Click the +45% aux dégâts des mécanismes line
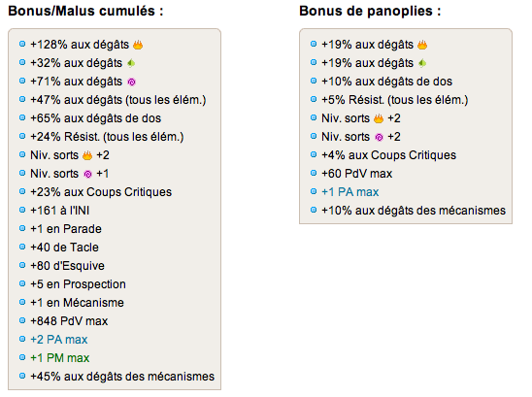532x397 pixels. (122, 377)
